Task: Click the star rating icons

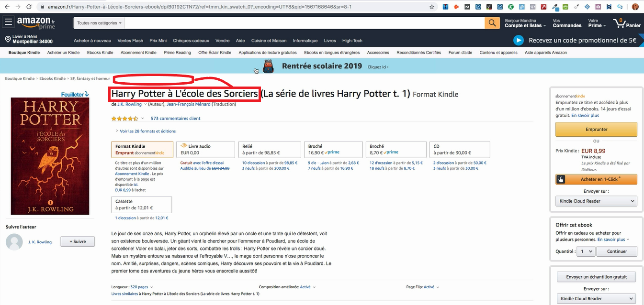Action: pos(125,118)
